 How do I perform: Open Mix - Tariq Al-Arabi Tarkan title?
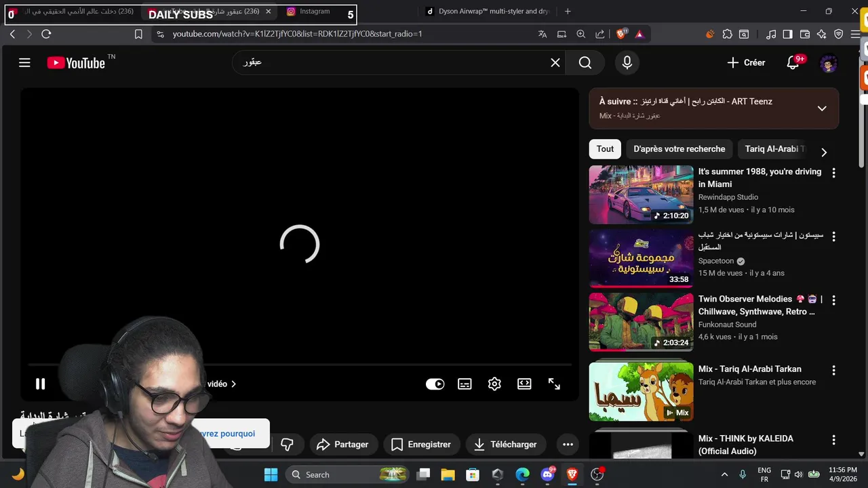749,369
